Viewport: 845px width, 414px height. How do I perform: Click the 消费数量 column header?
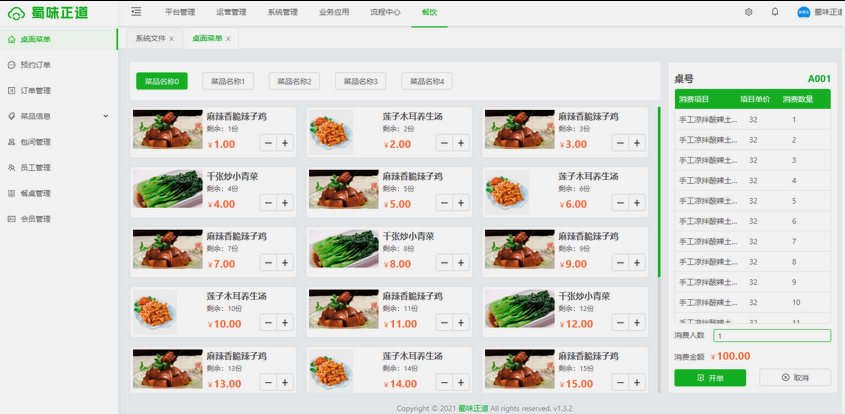click(x=798, y=99)
